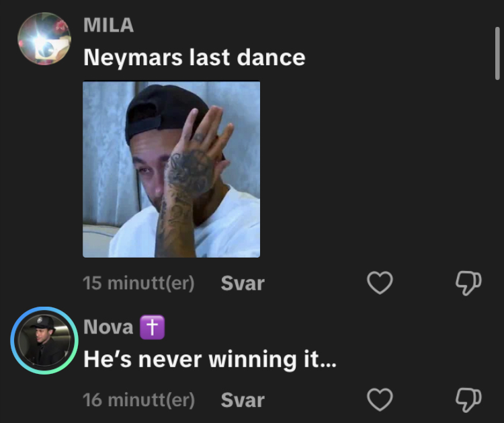Select the "Neymars last dance" comment text

pyautogui.click(x=194, y=58)
